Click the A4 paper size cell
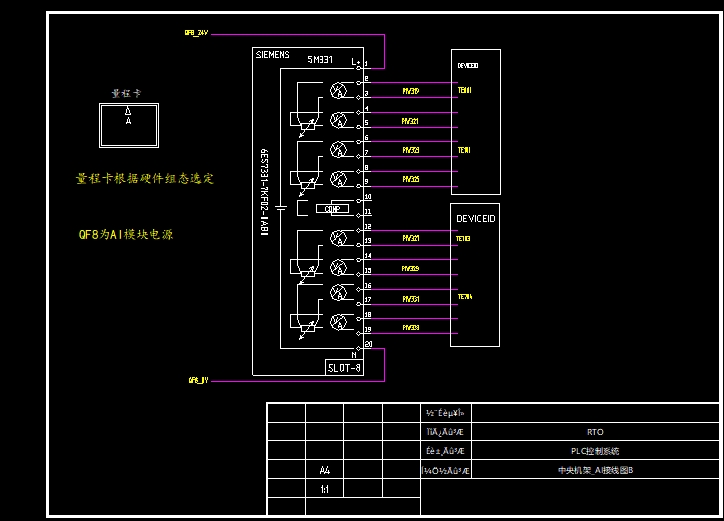724x521 pixels. tap(325, 470)
